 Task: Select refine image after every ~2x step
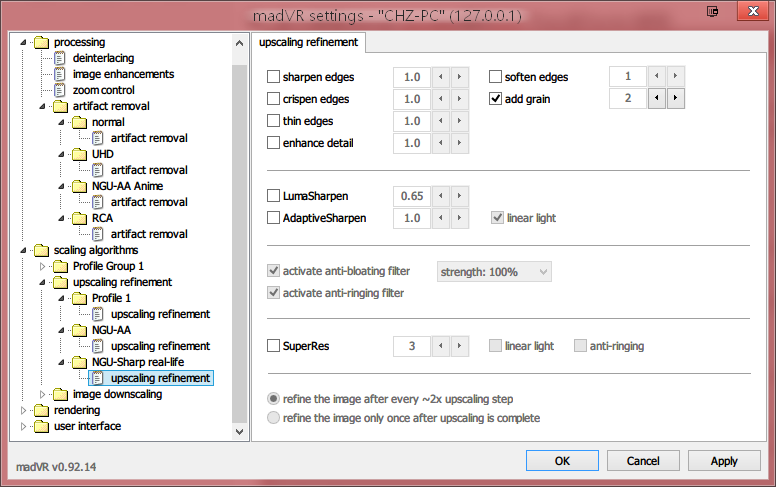pos(273,399)
